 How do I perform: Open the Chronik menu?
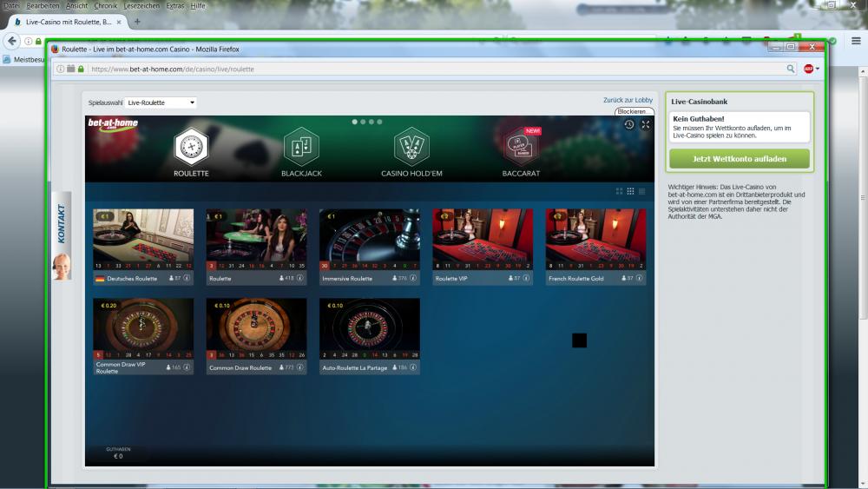105,5
